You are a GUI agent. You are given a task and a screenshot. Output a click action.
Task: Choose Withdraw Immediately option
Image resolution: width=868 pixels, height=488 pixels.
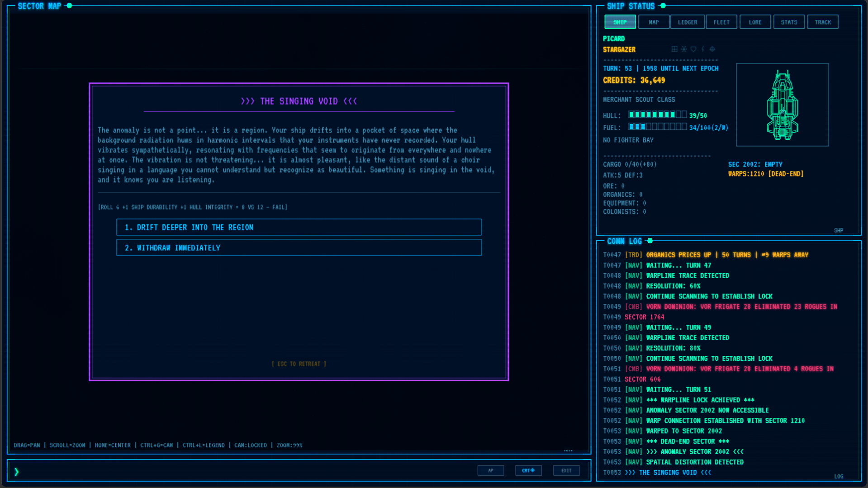[x=299, y=248]
